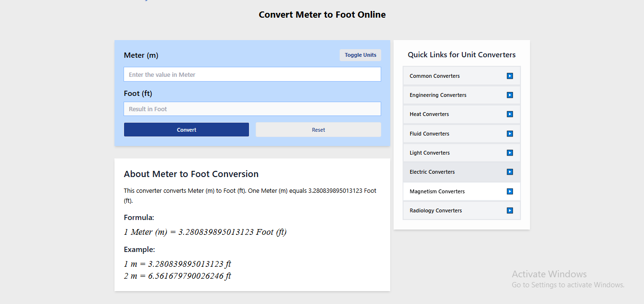Open the Electric Converters link
This screenshot has width=644, height=304.
click(432, 172)
